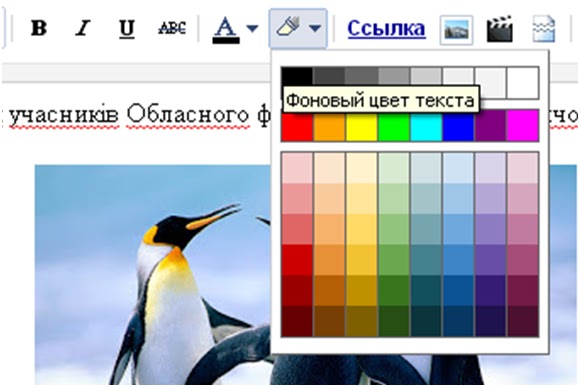Choose lightest peach orange tint swatch
The image size is (580, 387).
coord(329,168)
